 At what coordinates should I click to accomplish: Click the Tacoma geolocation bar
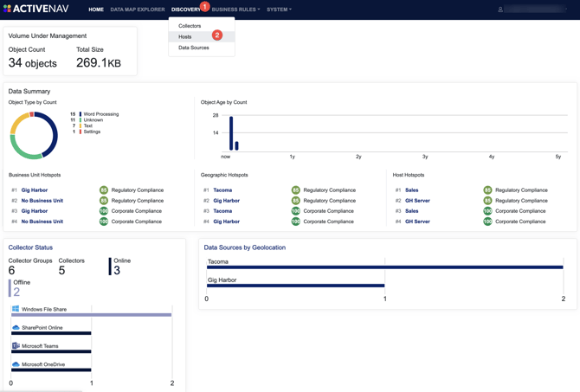(384, 267)
